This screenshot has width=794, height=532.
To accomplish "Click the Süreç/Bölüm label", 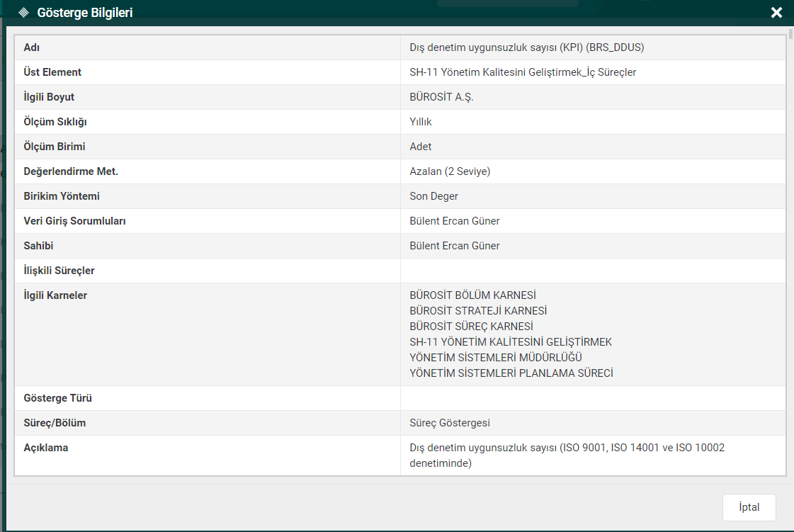I will (55, 424).
